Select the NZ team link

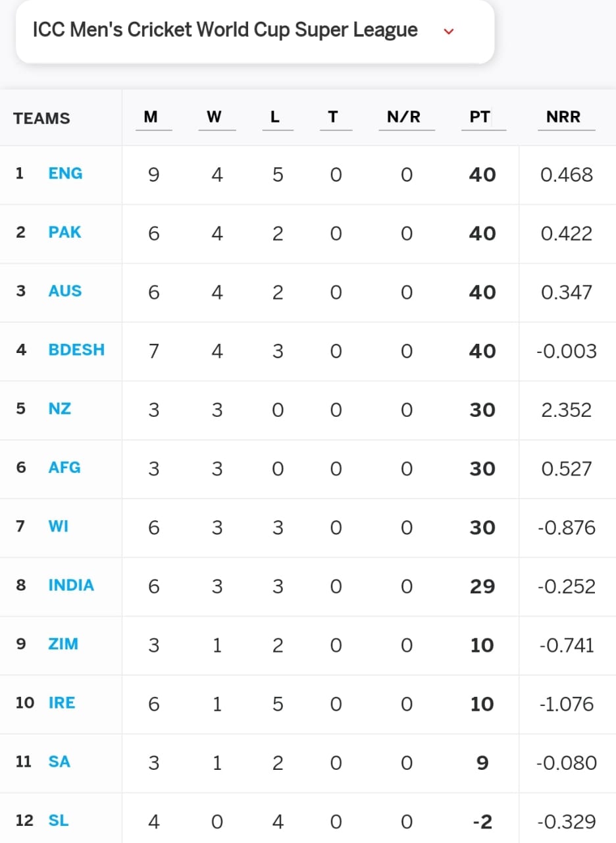coord(60,408)
